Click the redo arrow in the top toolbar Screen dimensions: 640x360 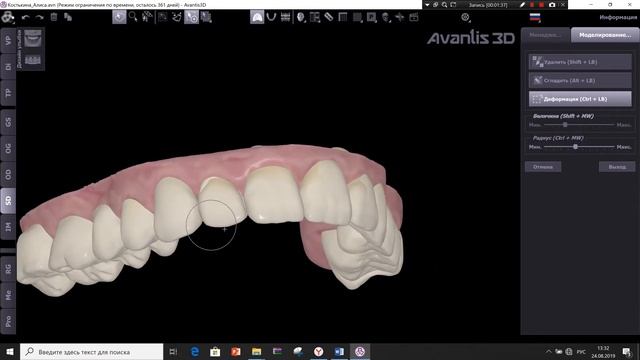point(40,17)
